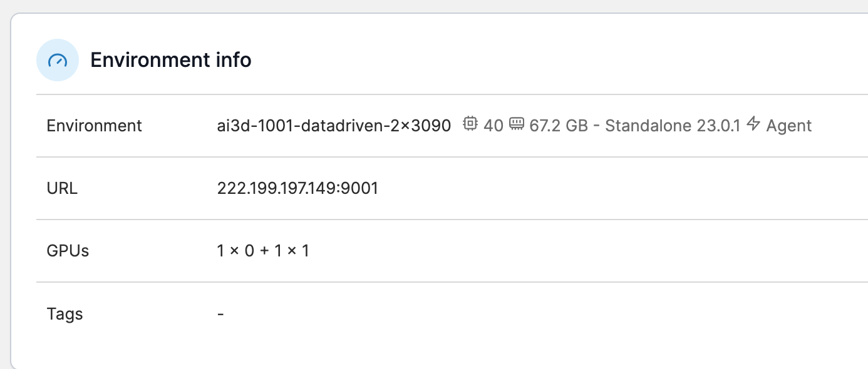Click the speedometer Environment info icon
Screen dimensions: 868x369
pyautogui.click(x=57, y=61)
